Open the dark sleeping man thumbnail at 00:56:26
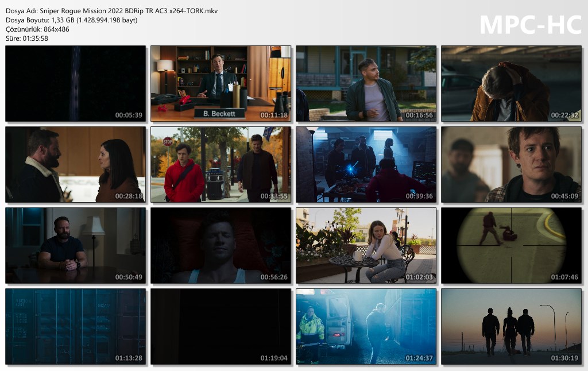The width and height of the screenshot is (588, 371). pos(221,246)
